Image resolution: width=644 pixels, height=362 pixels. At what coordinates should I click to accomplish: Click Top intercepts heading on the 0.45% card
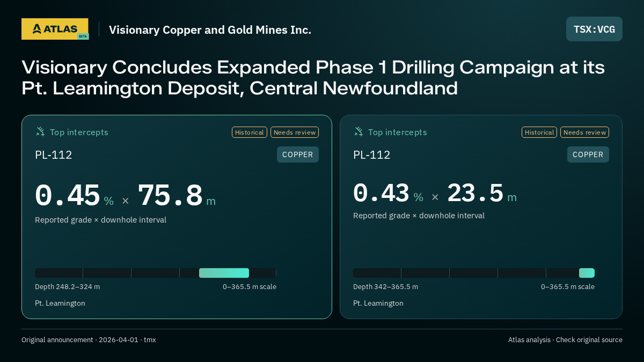click(79, 132)
